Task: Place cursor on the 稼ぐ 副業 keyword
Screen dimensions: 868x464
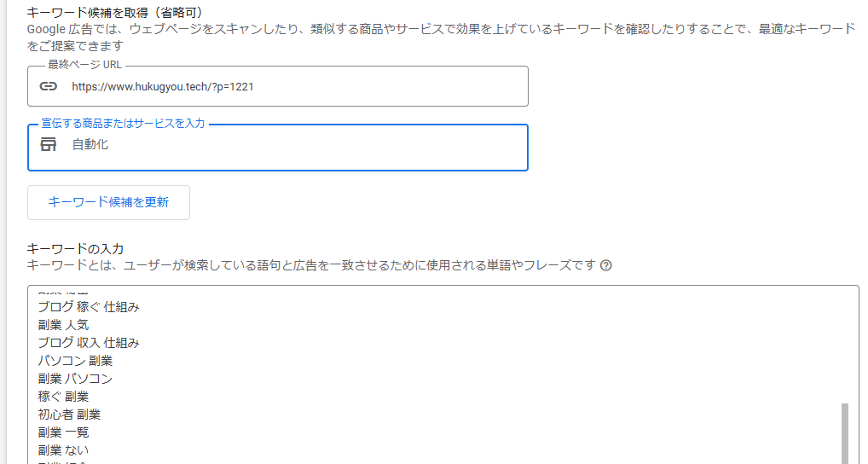Action: 63,397
